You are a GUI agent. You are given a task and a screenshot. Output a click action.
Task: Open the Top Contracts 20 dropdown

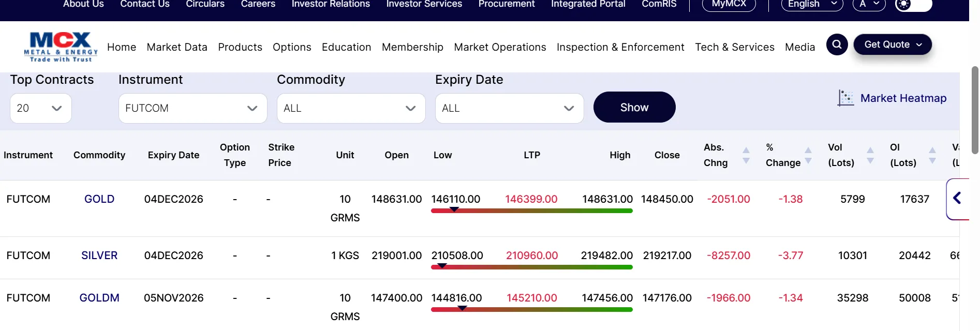[x=41, y=108]
